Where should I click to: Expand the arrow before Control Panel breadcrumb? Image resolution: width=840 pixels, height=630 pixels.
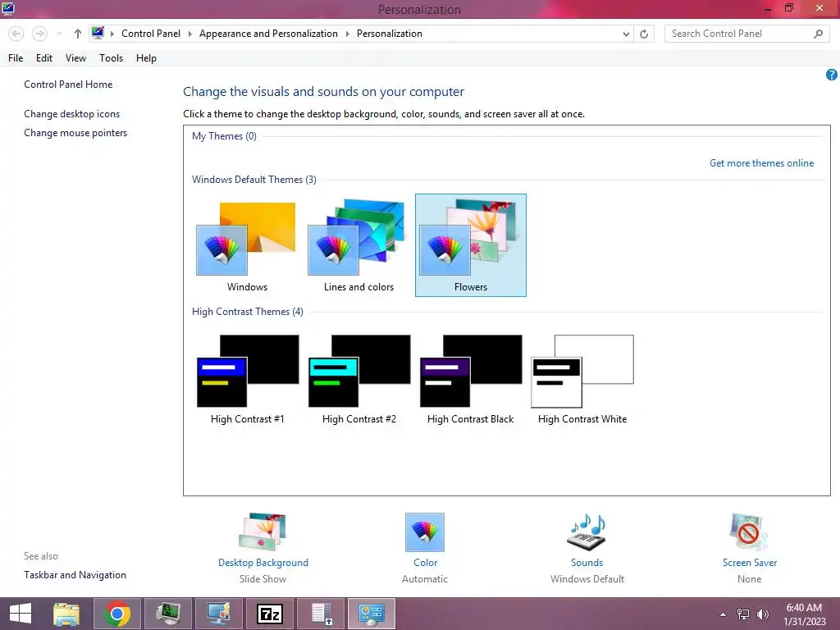pos(112,34)
